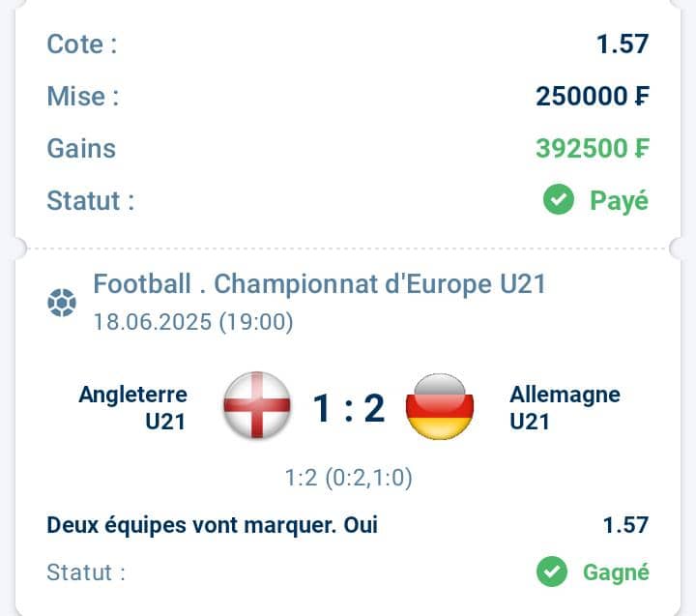Viewport: 696px width, 616px height.
Task: Click the Cote value 1.57 at top
Action: coord(623,44)
